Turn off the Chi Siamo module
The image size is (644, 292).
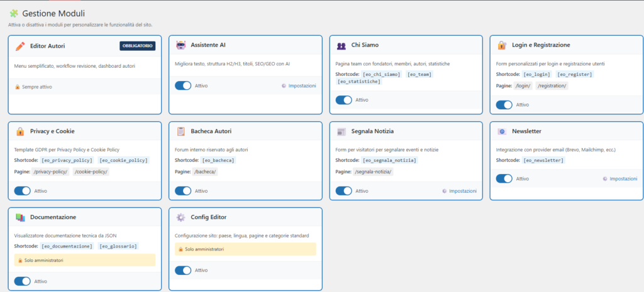click(344, 100)
